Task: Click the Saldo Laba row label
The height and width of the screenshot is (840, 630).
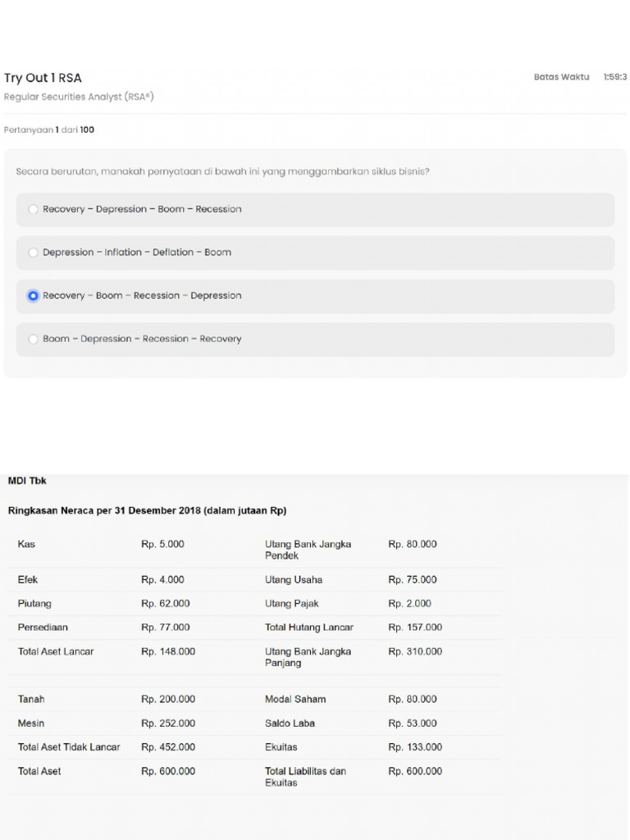Action: (x=290, y=724)
